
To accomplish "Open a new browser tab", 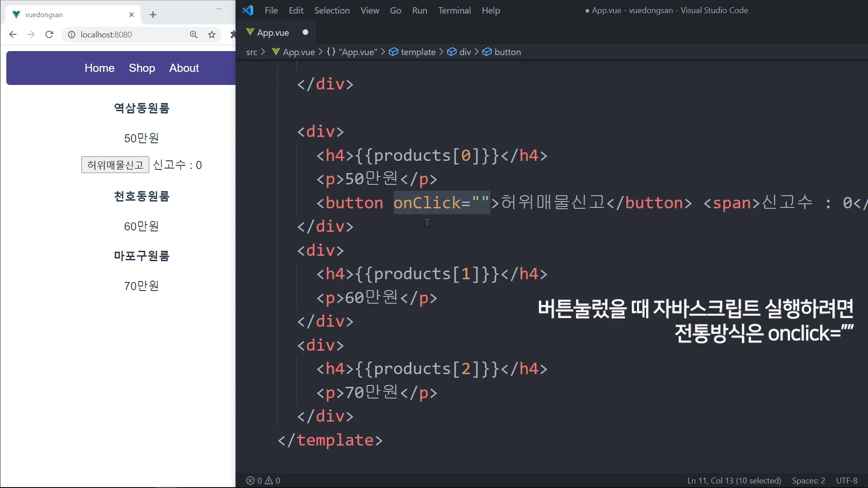I will click(153, 15).
